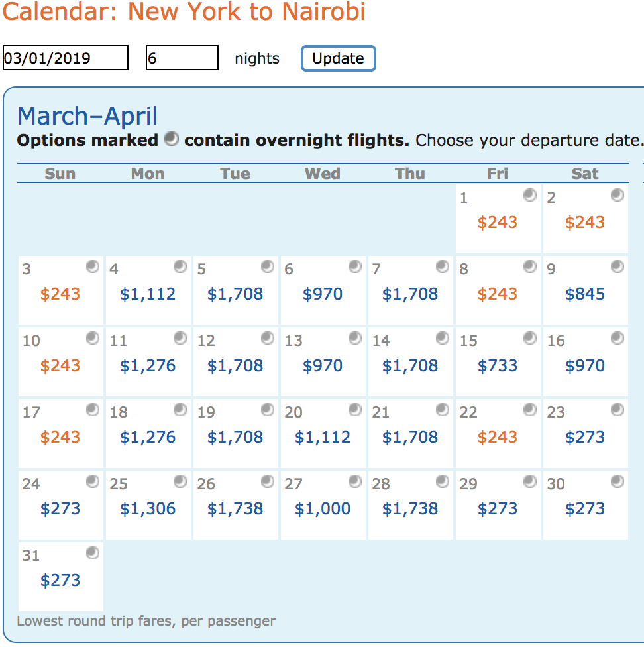Screen dimensions: 644x647
Task: Click the overnight flight icon on March 1
Action: tap(530, 195)
